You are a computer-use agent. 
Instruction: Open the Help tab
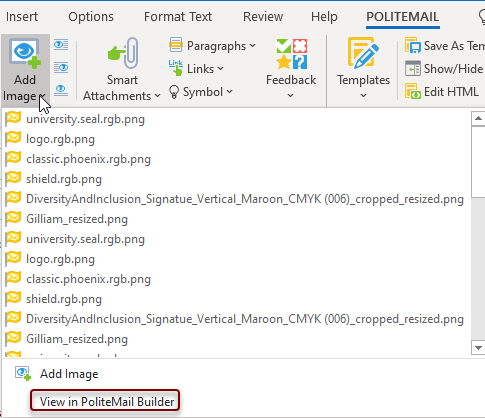click(x=324, y=17)
